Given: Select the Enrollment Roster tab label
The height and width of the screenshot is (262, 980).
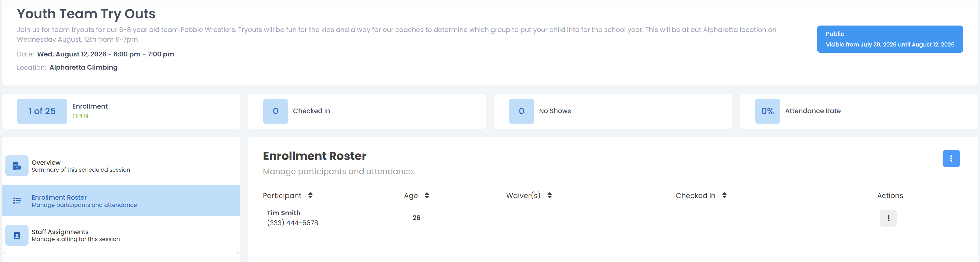Looking at the screenshot, I should pos(59,198).
